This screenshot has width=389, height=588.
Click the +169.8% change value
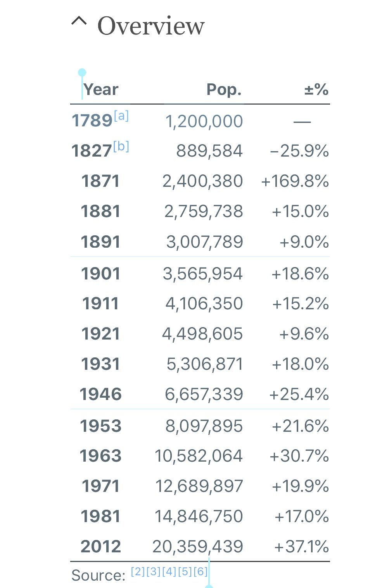click(295, 181)
